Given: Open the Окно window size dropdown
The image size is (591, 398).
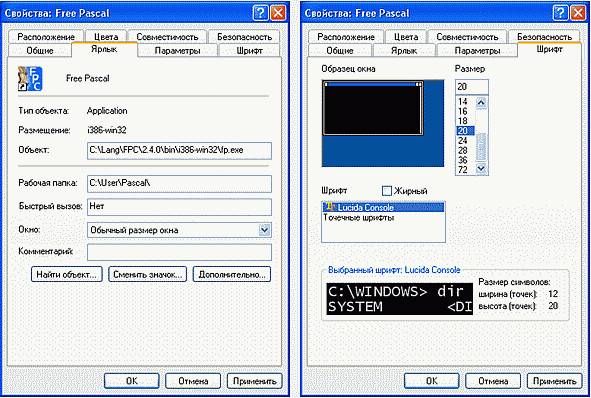Looking at the screenshot, I should (x=265, y=230).
